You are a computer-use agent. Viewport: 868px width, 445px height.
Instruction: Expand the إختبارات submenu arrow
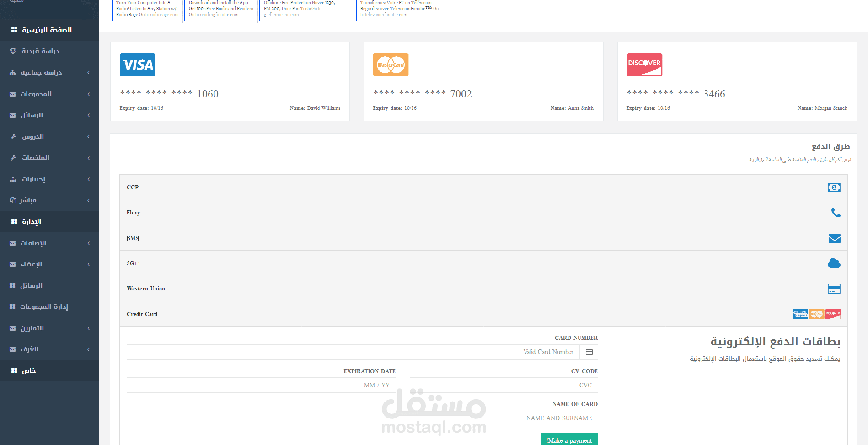point(88,179)
